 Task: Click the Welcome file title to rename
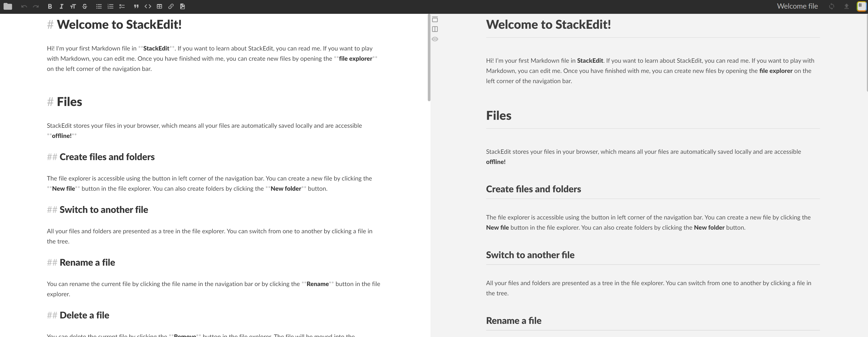797,6
